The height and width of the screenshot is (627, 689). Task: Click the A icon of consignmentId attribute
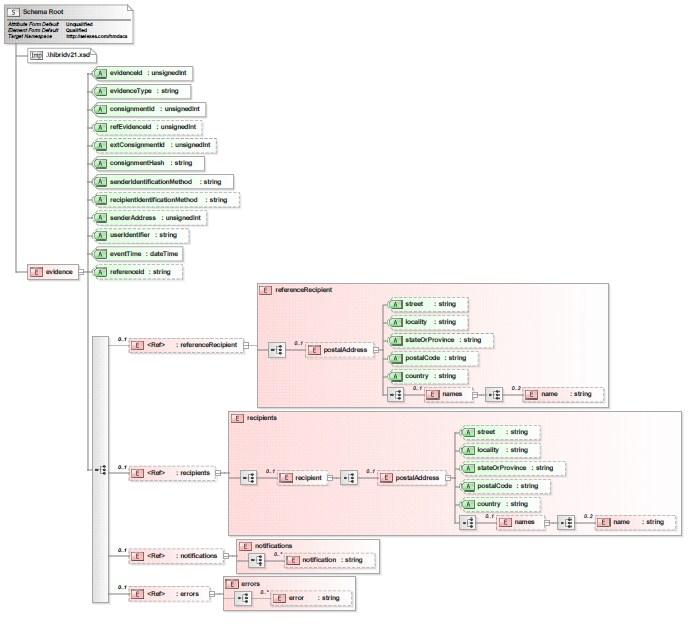point(100,109)
